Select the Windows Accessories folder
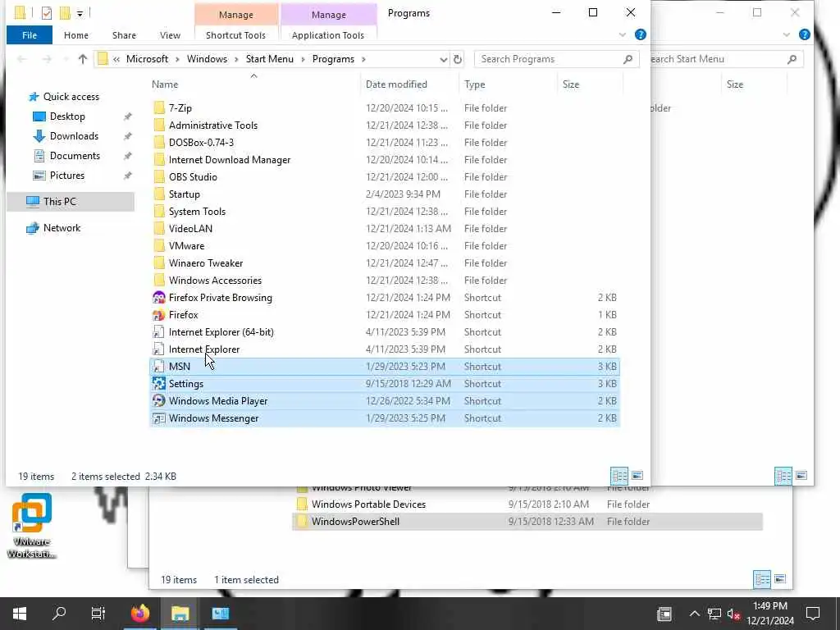Viewport: 840px width, 630px height. point(216,281)
